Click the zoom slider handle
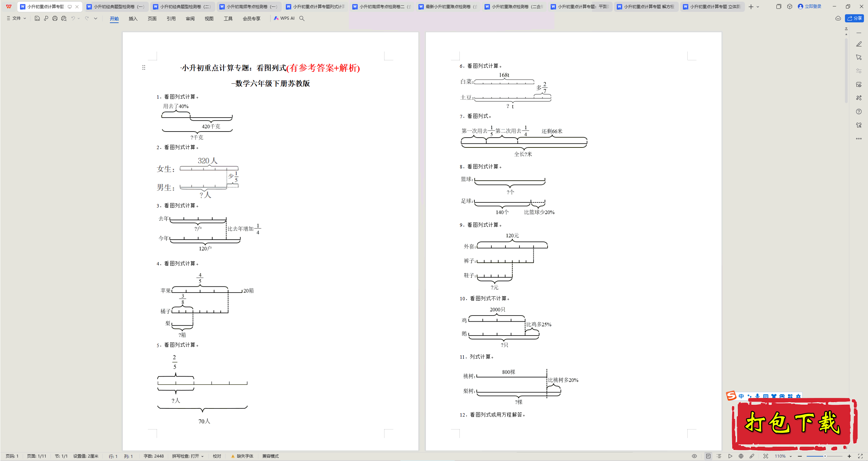 point(825,456)
